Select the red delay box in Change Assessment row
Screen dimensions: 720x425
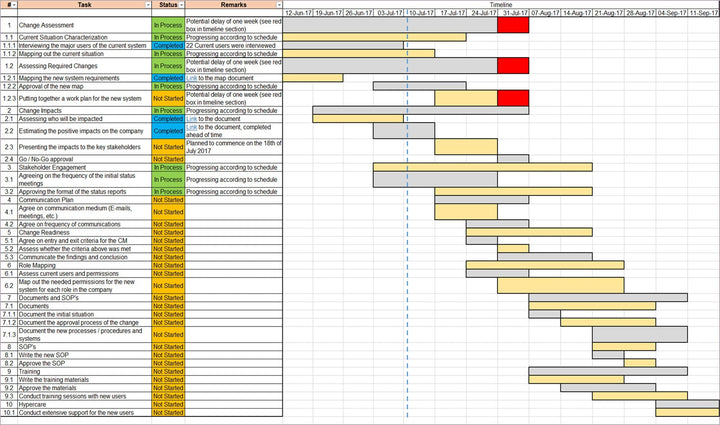[x=513, y=24]
